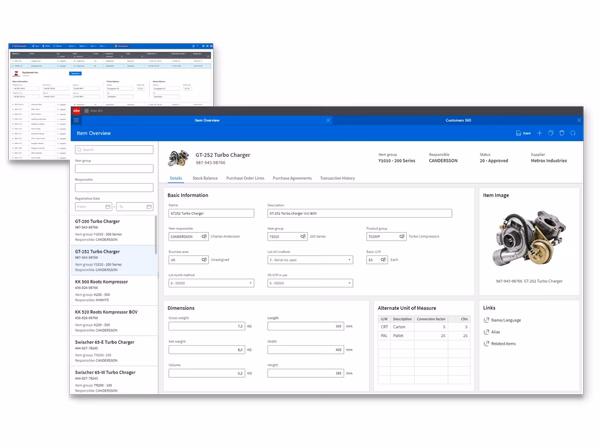This screenshot has width=600, height=448.
Task: Select the Transaction History tab
Action: click(x=337, y=178)
